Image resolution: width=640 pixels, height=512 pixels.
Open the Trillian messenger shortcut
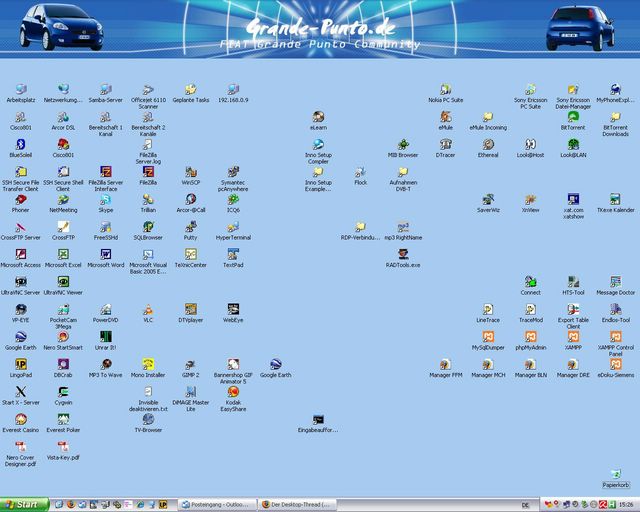148,200
